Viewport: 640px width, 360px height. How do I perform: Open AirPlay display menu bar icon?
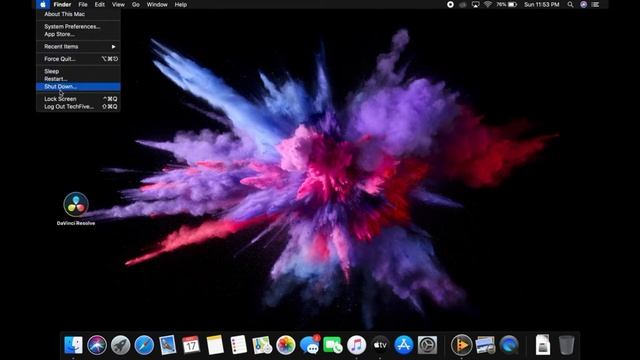tap(476, 4)
